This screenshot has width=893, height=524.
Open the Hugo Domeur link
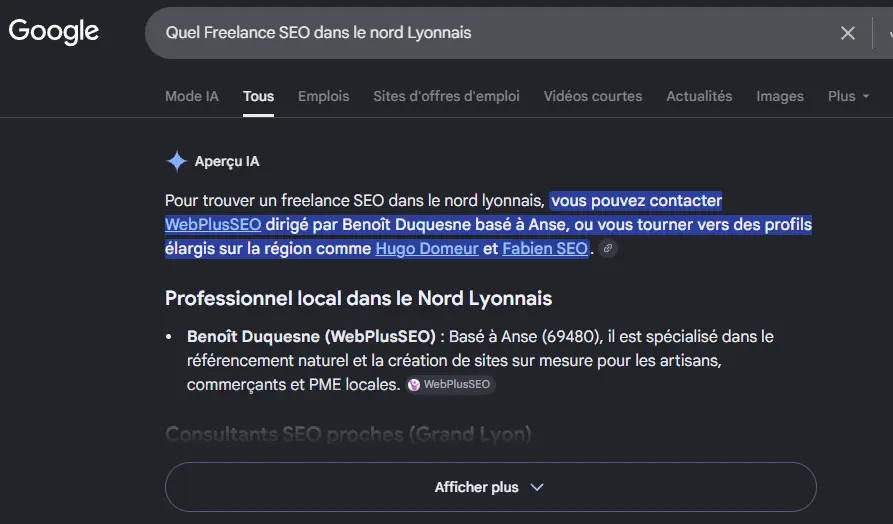pyautogui.click(x=427, y=248)
